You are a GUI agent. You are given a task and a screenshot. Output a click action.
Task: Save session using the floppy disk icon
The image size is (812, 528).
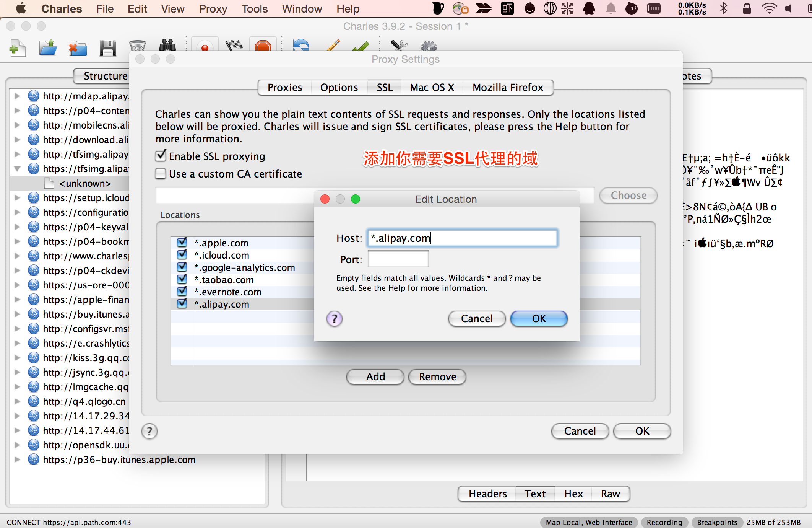pyautogui.click(x=108, y=48)
